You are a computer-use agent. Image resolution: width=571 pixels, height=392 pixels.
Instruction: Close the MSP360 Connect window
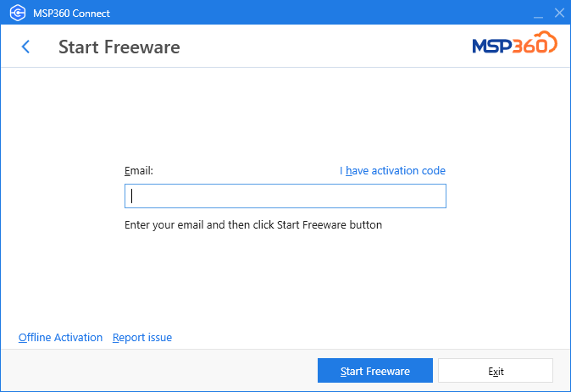[x=559, y=13]
